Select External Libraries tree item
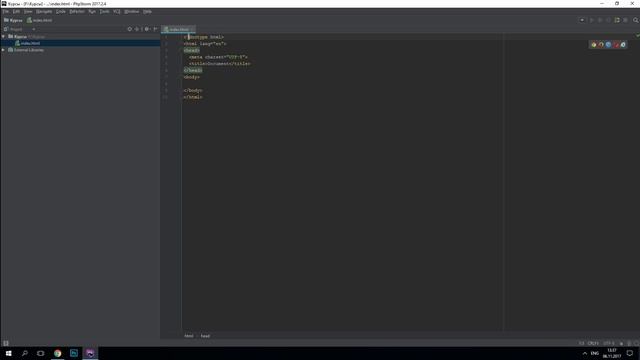 pyautogui.click(x=29, y=50)
